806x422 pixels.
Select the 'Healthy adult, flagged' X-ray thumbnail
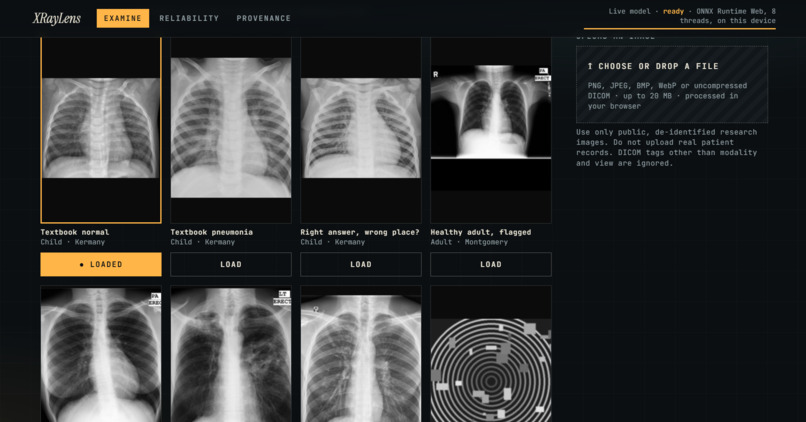[491, 130]
